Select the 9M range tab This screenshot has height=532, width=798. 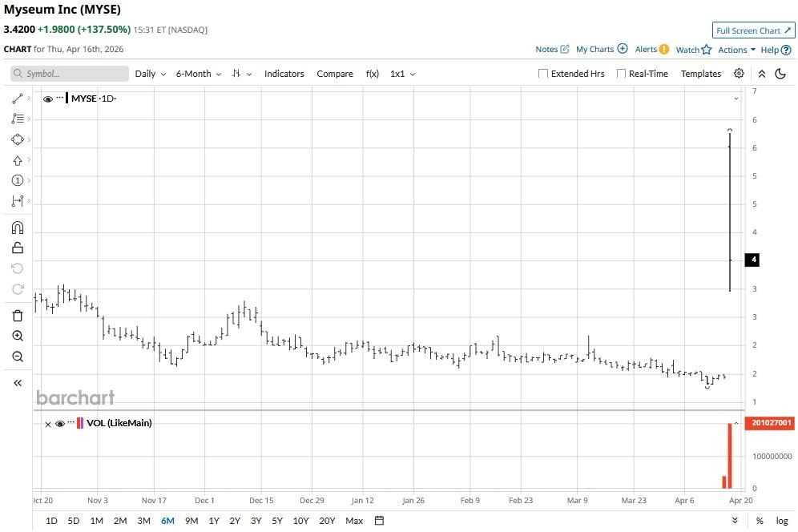pyautogui.click(x=191, y=521)
